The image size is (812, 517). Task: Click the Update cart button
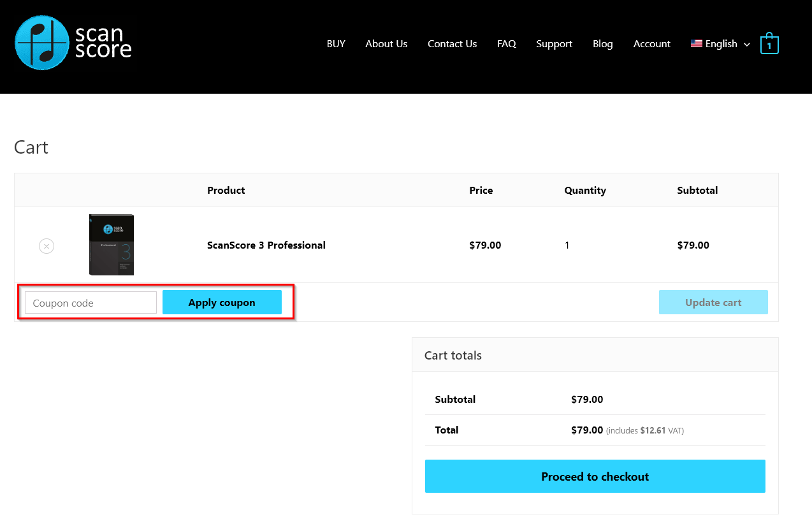[713, 303]
